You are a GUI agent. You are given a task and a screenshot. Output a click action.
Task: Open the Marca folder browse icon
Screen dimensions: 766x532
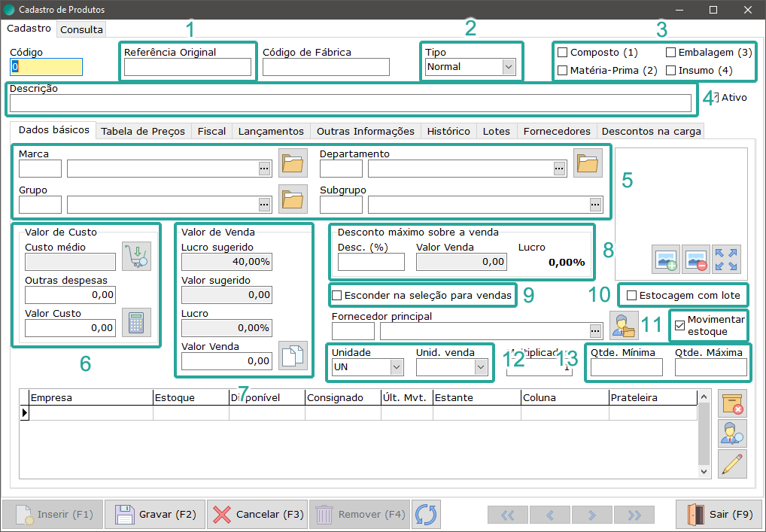point(293,163)
